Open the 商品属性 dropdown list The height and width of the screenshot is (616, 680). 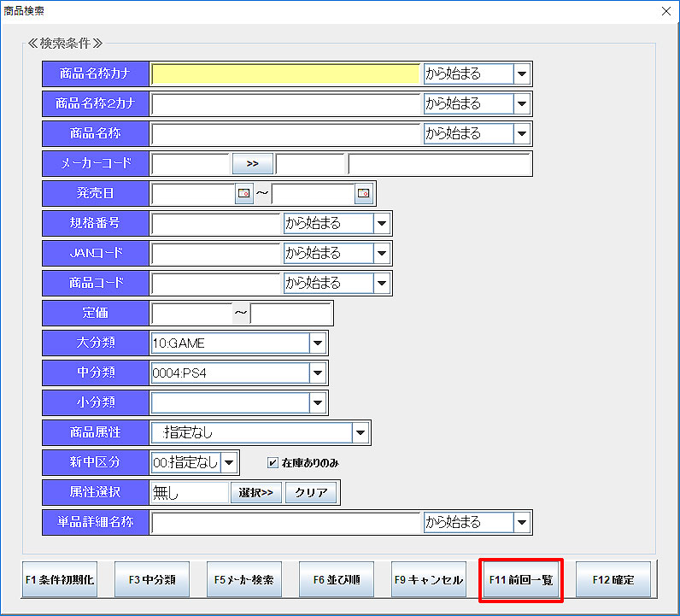tap(361, 433)
